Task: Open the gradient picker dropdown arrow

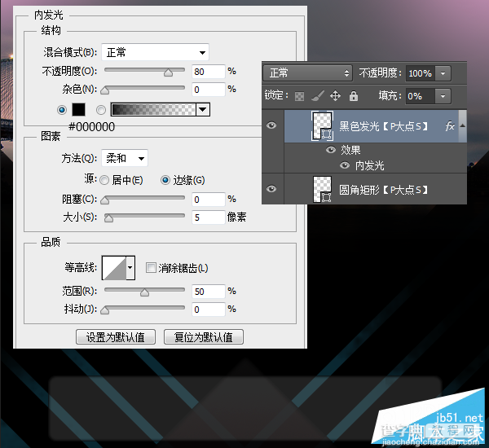Action: coord(203,110)
